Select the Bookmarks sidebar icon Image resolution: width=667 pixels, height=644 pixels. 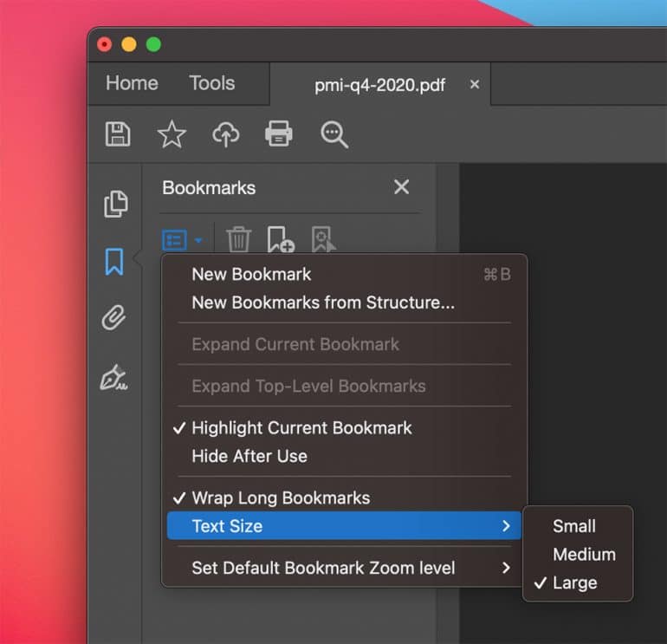(114, 262)
